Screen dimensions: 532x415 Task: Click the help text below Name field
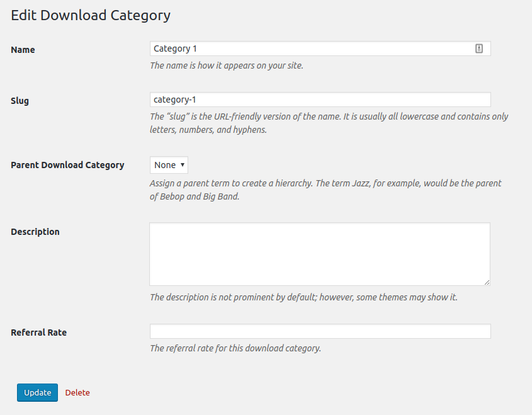pos(226,65)
